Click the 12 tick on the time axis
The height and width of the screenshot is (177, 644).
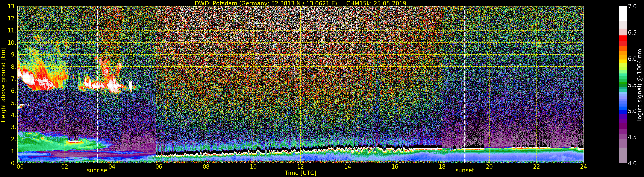[x=300, y=167]
